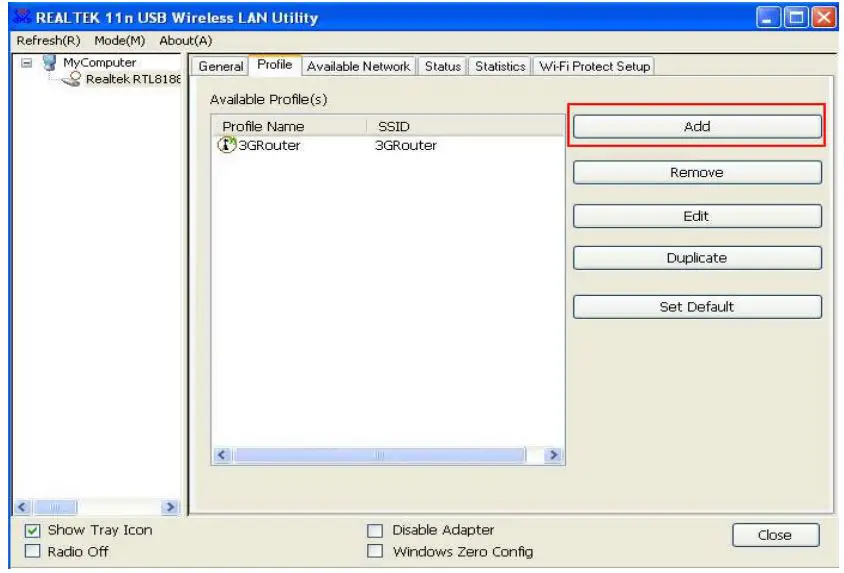The image size is (844, 573).
Task: Open the Wi-Fi Protect Setup tab
Action: coord(594,66)
